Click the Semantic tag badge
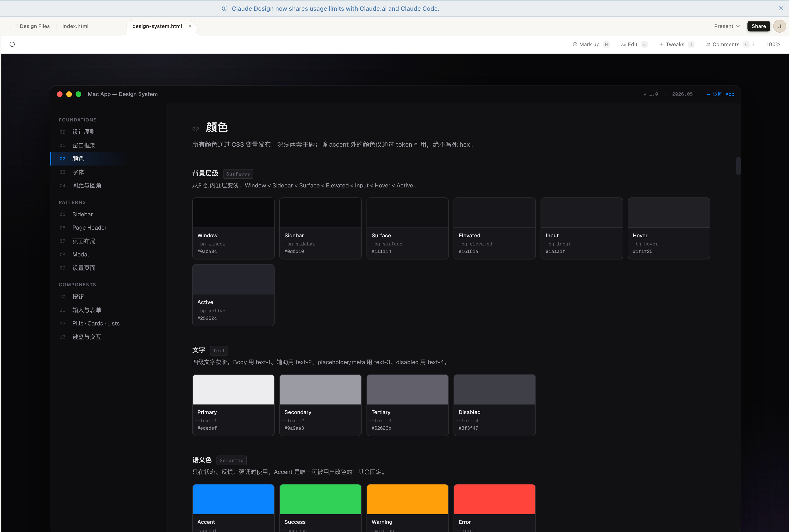This screenshot has width=789, height=532. click(231, 460)
